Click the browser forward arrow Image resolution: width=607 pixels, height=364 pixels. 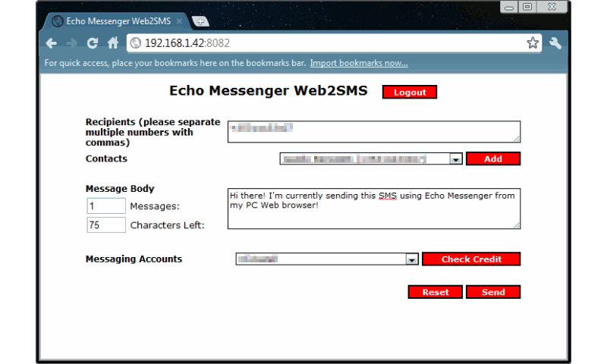pos(71,43)
